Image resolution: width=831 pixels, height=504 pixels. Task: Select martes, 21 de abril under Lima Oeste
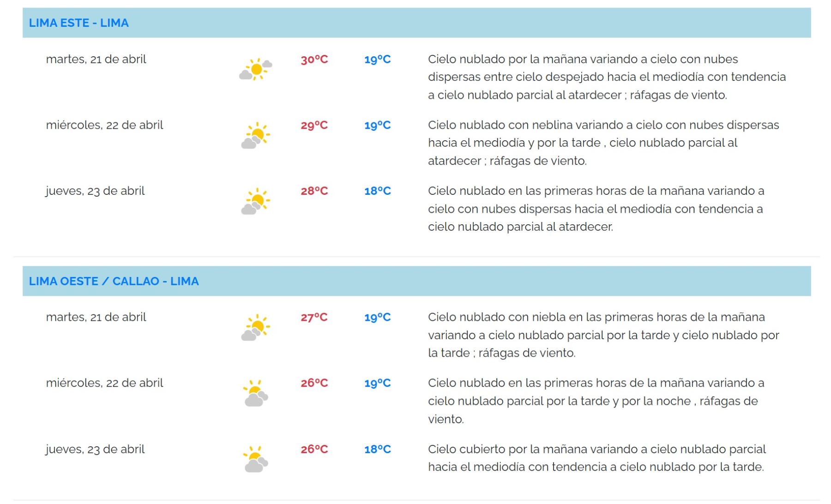(96, 317)
